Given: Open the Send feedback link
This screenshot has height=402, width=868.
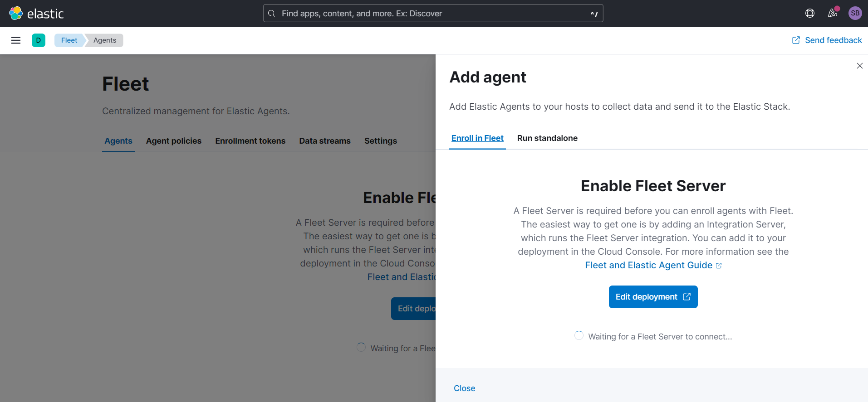Looking at the screenshot, I should [827, 40].
